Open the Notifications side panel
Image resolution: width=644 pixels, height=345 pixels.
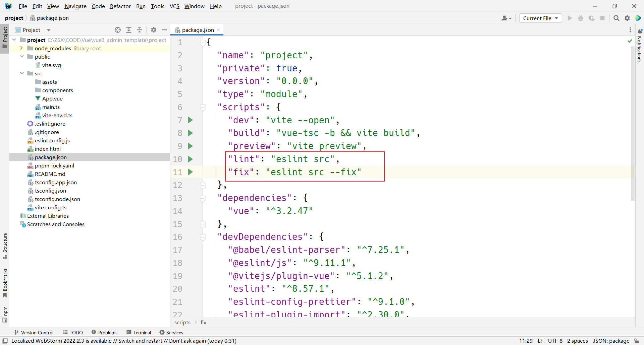point(640,46)
